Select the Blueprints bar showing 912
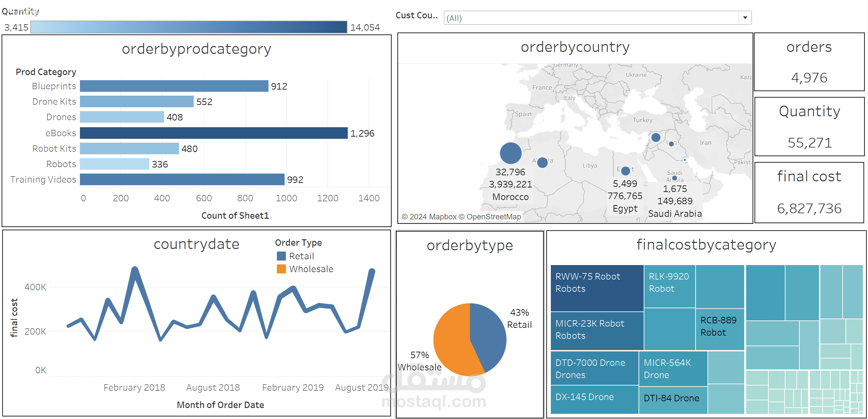The height and width of the screenshot is (419, 868). (174, 86)
